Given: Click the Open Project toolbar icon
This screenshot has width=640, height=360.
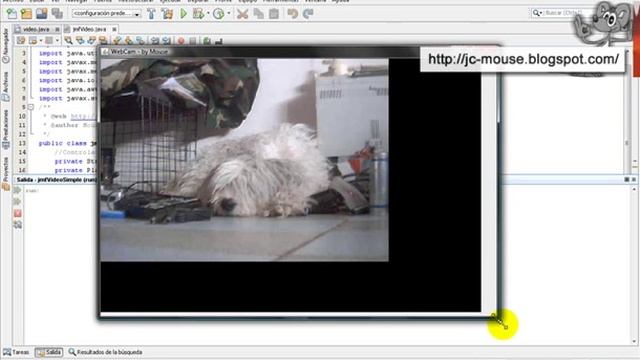Looking at the screenshot, I should 42,13.
